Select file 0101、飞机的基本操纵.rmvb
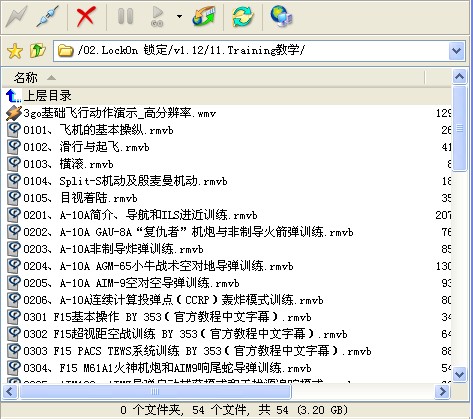 coord(98,130)
